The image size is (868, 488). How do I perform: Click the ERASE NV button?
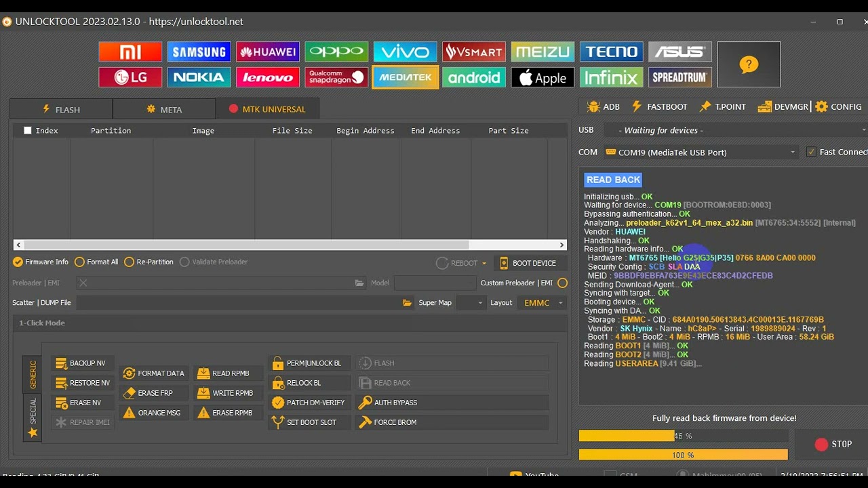[x=82, y=403]
